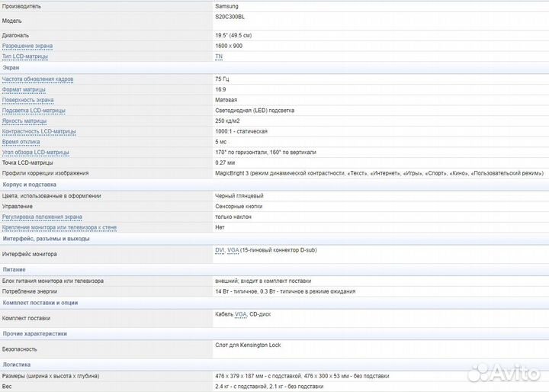The width and height of the screenshot is (549, 392).
Task: Open the 'Поверхность экрана' link
Action: [x=28, y=100]
